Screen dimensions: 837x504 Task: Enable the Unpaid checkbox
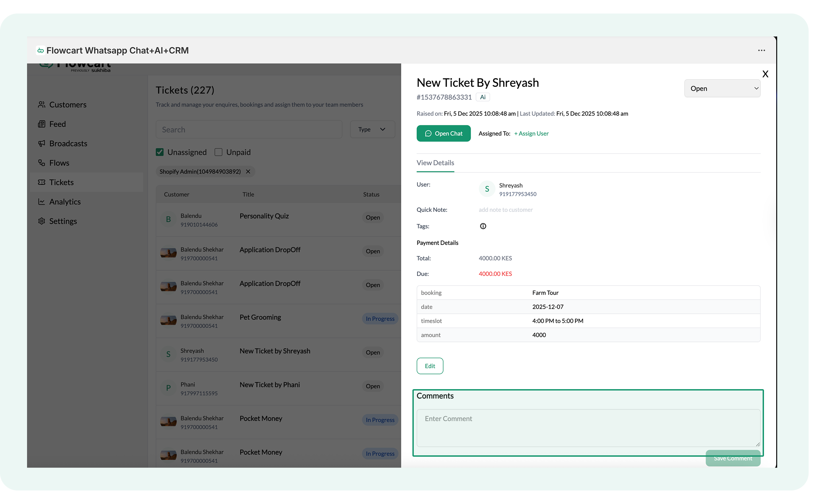218,152
